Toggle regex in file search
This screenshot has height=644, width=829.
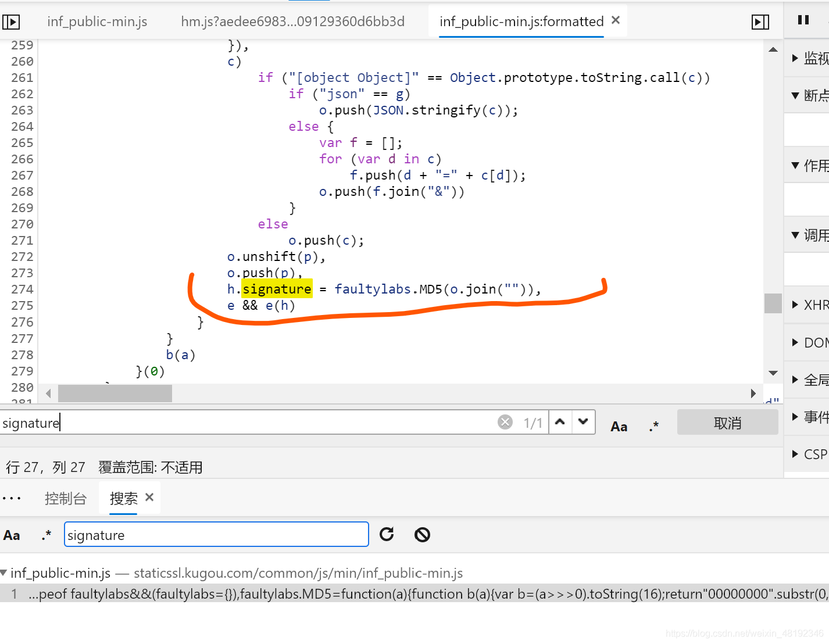pos(654,427)
